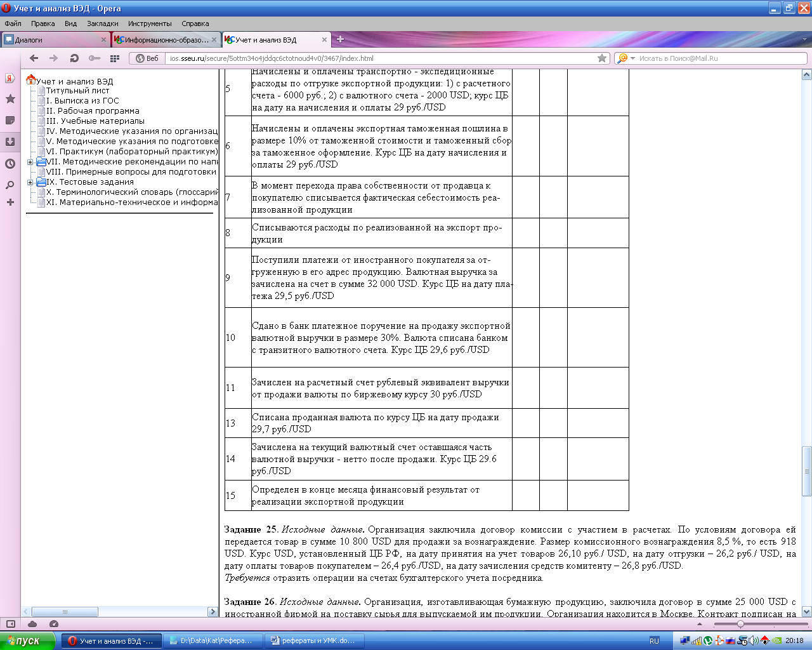This screenshot has height=650, width=812.
Task: Open a new tab with plus button
Action: point(340,39)
